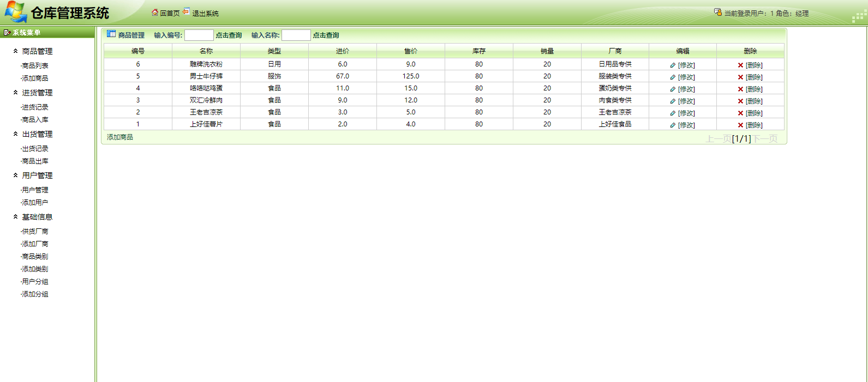This screenshot has width=868, height=382.
Task: Click the 服饰 category cell
Action: (274, 76)
